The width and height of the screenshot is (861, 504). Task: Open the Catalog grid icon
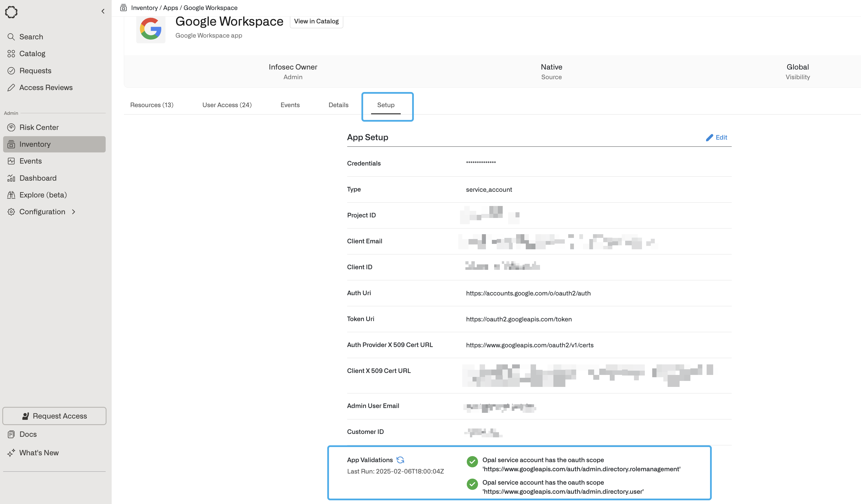click(11, 54)
